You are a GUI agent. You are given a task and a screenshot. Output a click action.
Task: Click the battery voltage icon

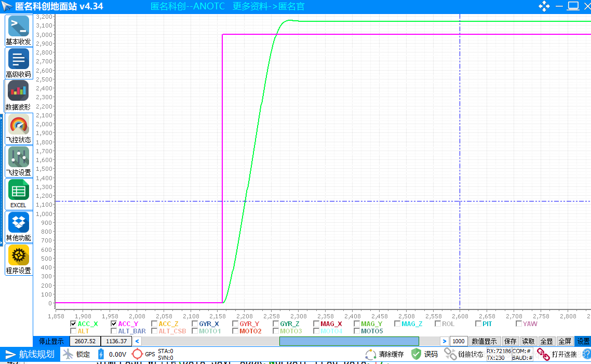tap(101, 354)
